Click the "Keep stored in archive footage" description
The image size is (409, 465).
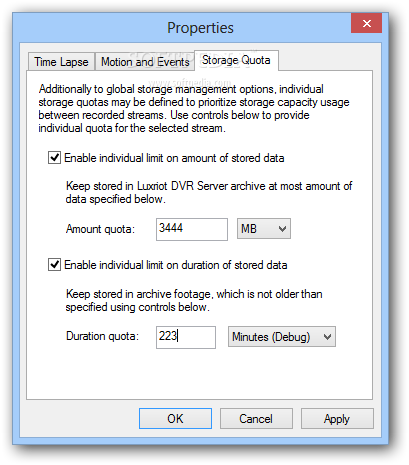(x=194, y=300)
